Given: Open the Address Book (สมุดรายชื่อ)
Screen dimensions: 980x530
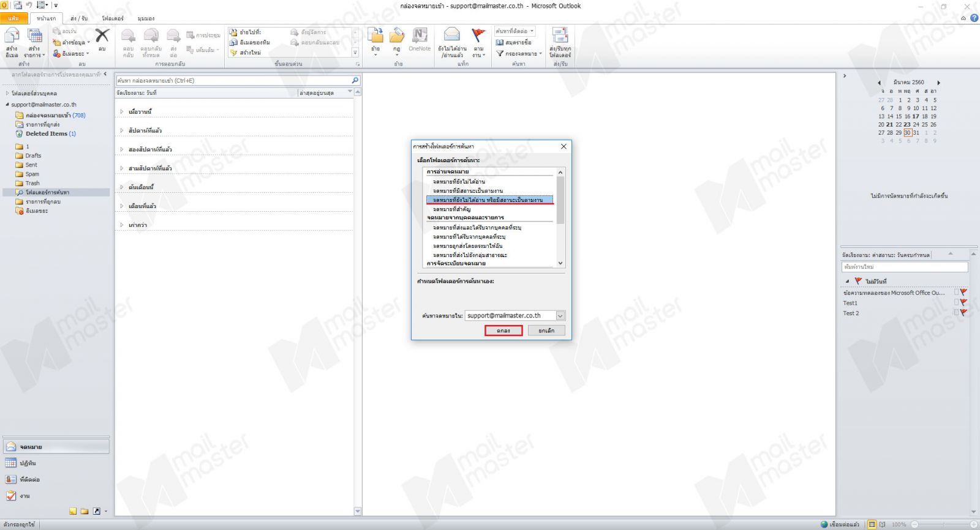Looking at the screenshot, I should click(514, 42).
